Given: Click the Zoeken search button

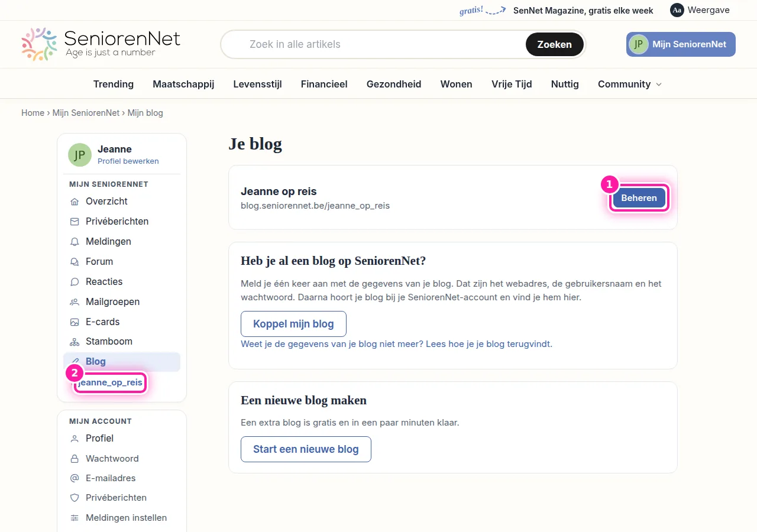Looking at the screenshot, I should pyautogui.click(x=555, y=44).
